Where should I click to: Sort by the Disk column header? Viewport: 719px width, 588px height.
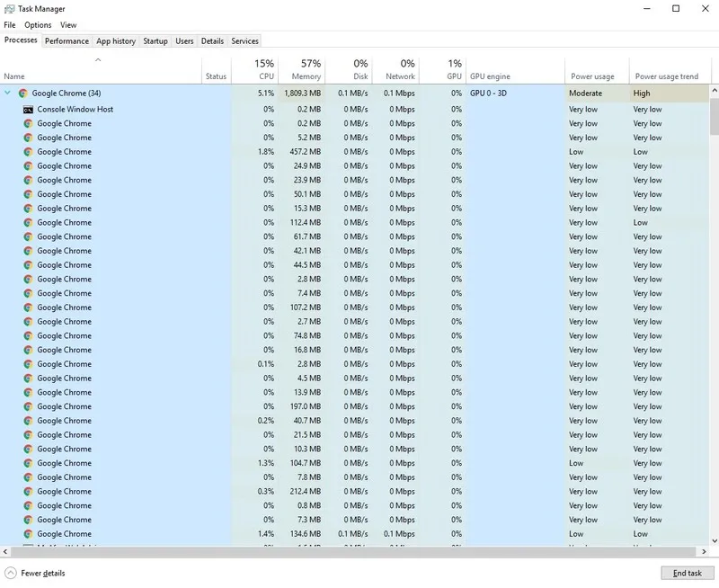click(x=349, y=70)
